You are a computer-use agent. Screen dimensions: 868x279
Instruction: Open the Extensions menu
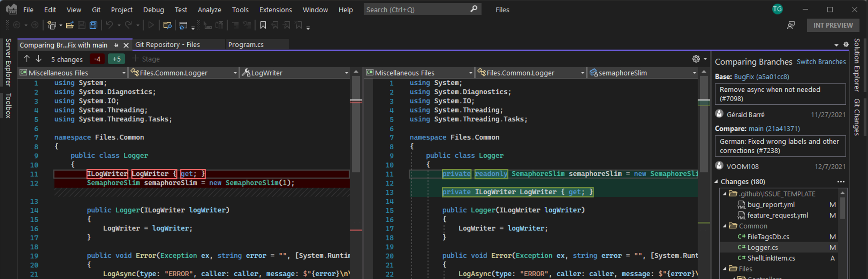[x=275, y=10]
